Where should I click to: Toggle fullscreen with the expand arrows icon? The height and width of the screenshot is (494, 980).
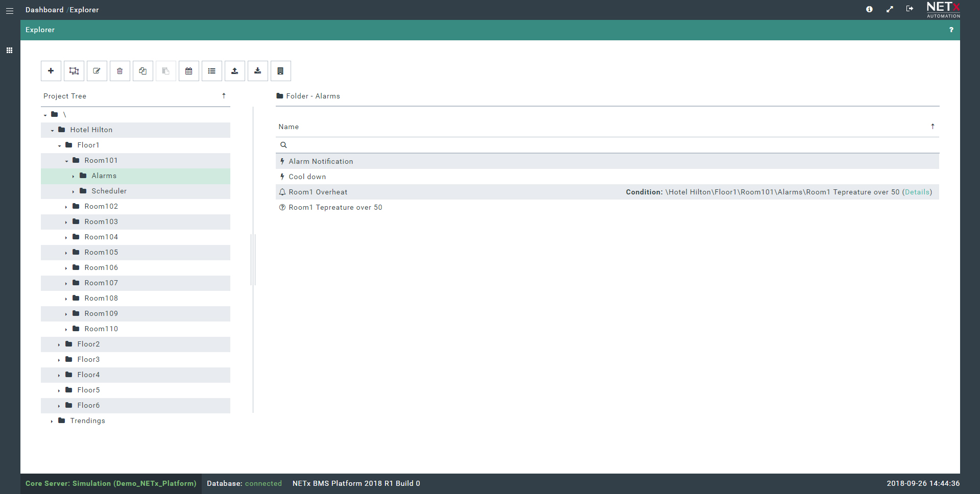point(890,9)
